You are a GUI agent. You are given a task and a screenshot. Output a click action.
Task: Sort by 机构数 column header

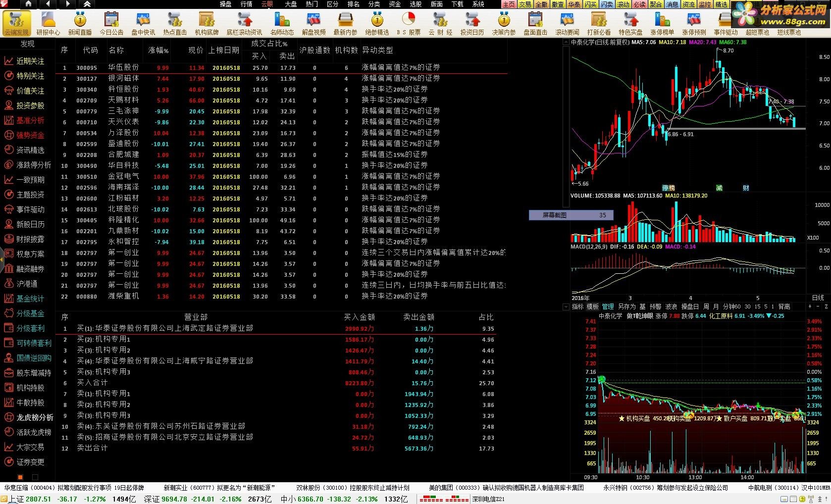click(347, 50)
